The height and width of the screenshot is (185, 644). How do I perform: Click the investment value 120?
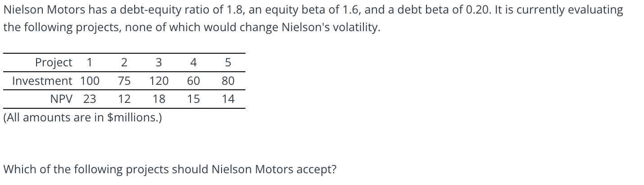click(159, 81)
